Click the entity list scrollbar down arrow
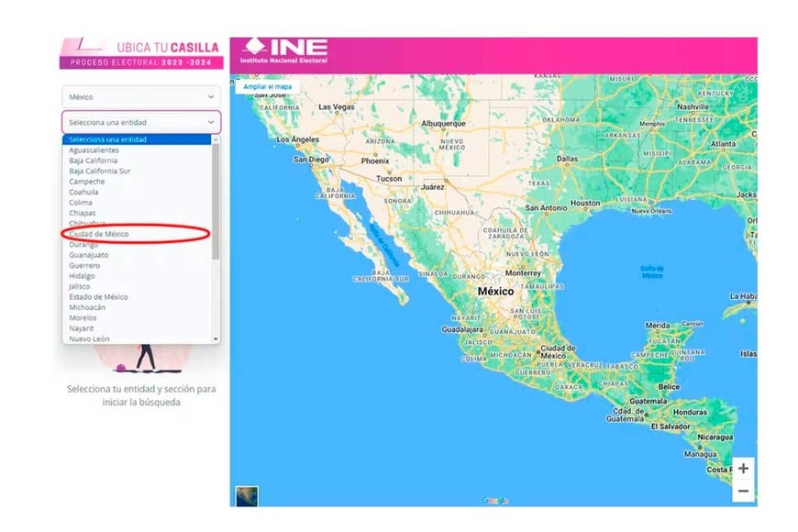This screenshot has height=532, width=798. tap(216, 338)
